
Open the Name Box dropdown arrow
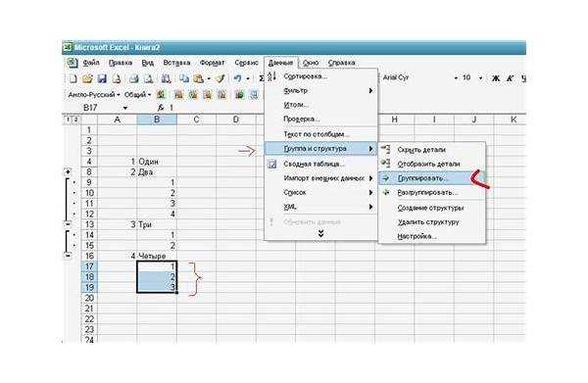pos(125,108)
